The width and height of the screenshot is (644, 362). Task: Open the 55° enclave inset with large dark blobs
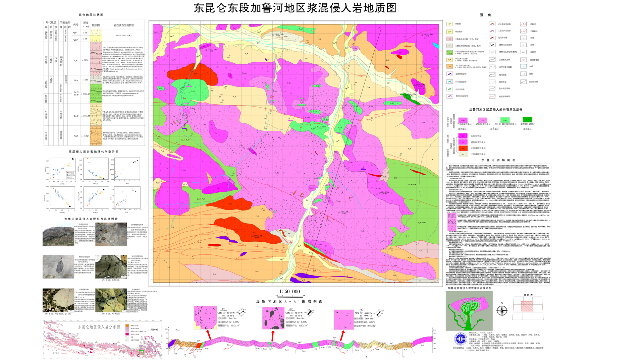[273, 318]
